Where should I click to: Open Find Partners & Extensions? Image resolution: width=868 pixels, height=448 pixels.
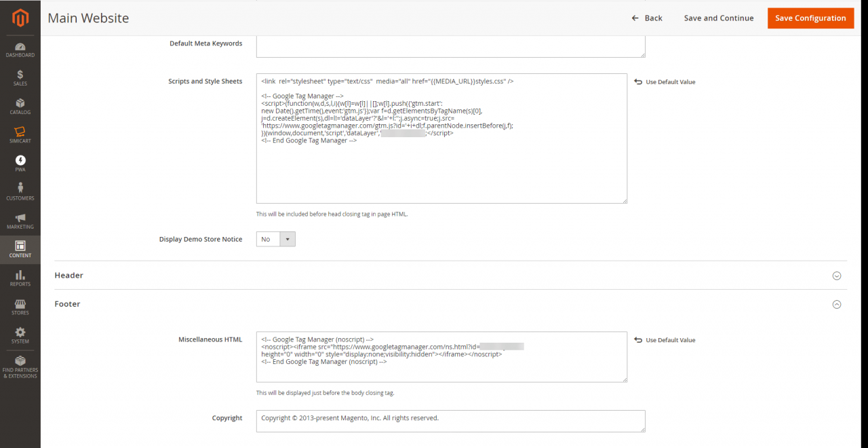[x=20, y=367]
